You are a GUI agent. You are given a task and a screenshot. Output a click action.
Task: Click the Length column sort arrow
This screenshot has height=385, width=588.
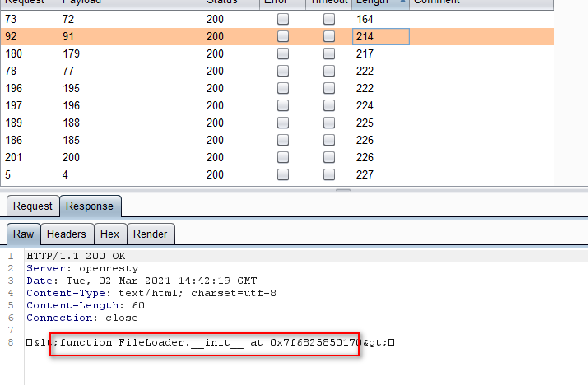[402, 2]
